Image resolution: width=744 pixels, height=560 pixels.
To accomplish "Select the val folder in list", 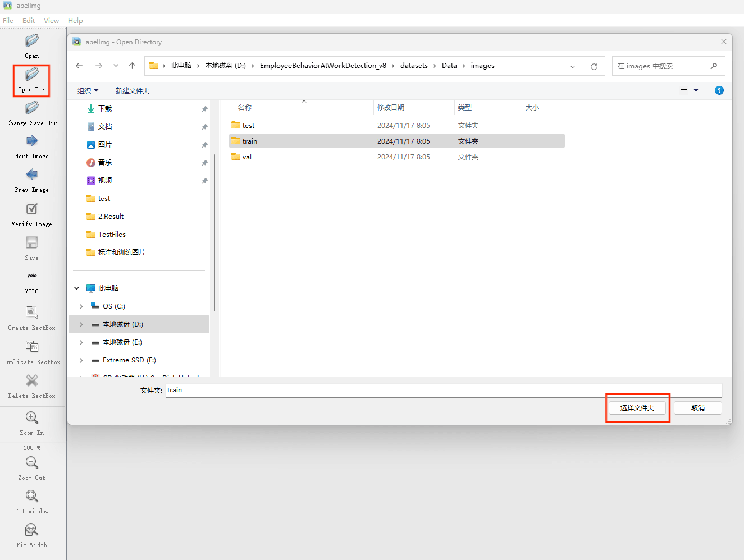I will [247, 157].
